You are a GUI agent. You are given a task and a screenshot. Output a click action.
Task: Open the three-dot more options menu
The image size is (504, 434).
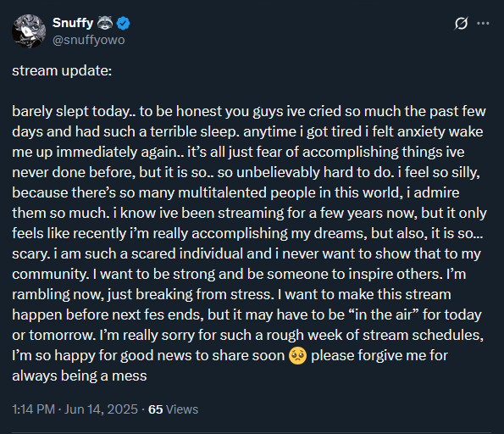483,23
